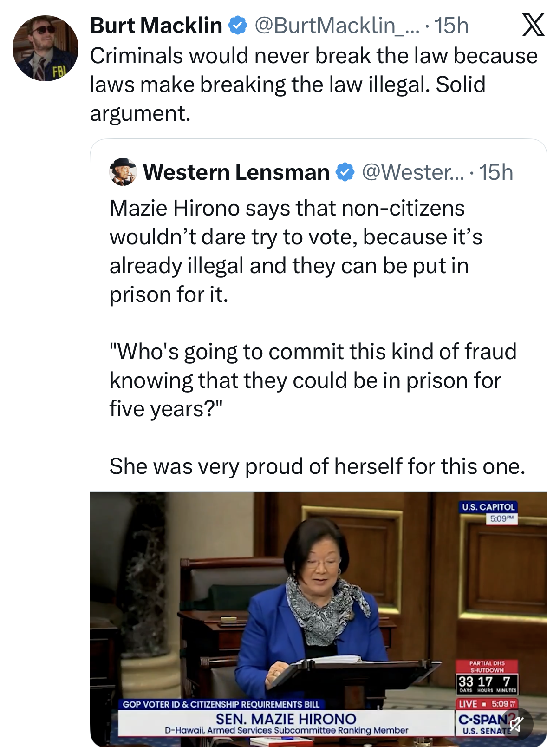Click the 15h timestamp on Burt's post
The height and width of the screenshot is (747, 560).
pos(451,26)
